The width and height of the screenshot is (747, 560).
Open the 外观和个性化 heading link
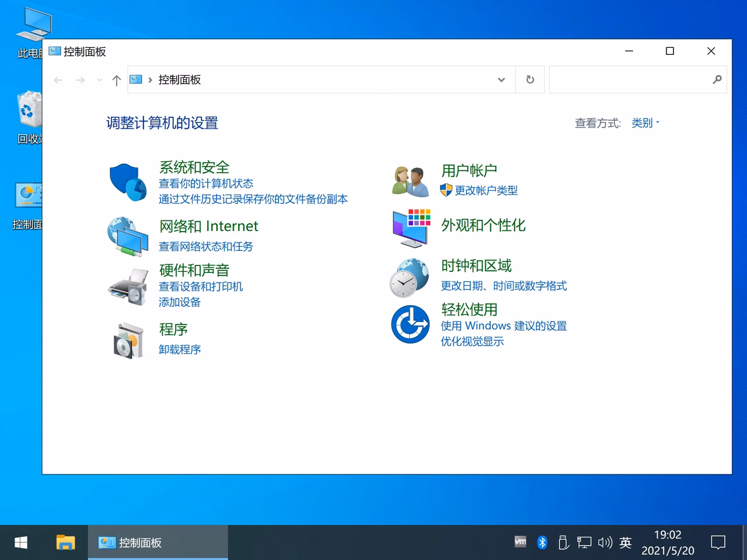pyautogui.click(x=483, y=225)
